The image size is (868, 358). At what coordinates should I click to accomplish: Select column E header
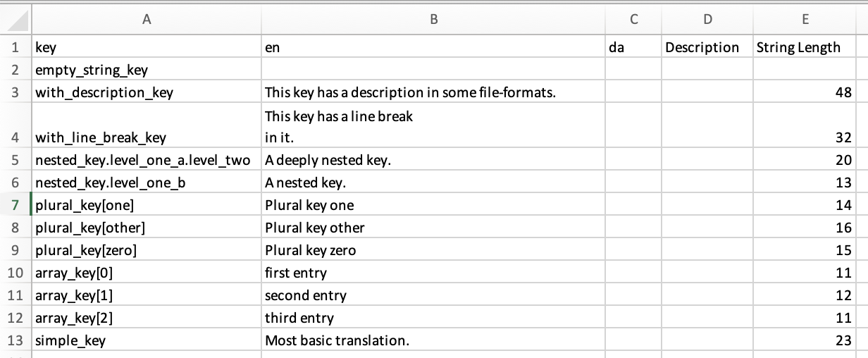[x=805, y=20]
